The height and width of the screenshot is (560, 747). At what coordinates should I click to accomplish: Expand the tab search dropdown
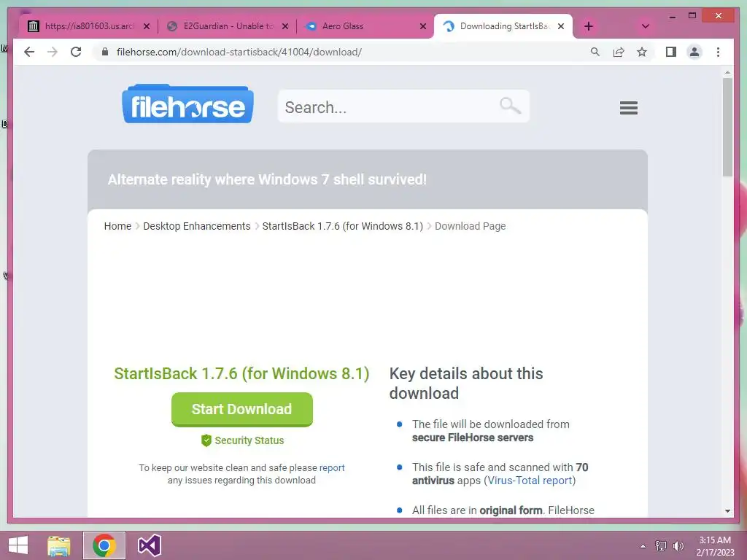tap(646, 26)
